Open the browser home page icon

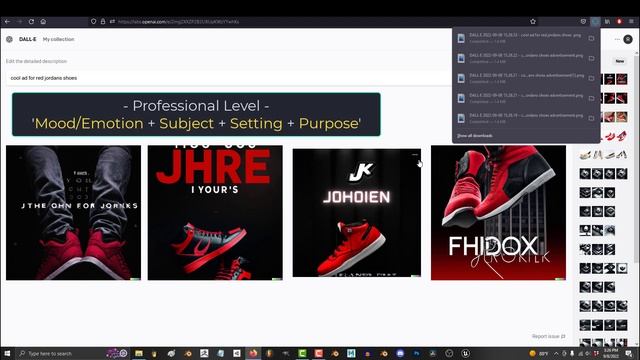coord(43,21)
